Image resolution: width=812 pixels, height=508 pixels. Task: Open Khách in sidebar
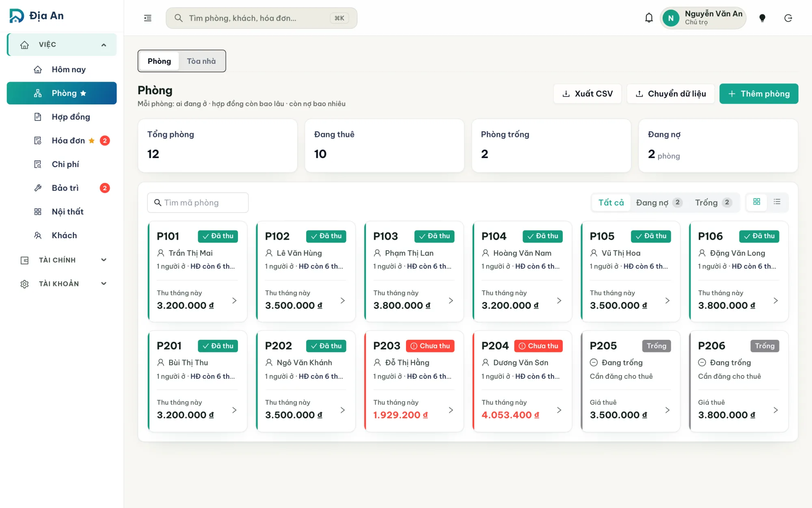click(x=62, y=235)
